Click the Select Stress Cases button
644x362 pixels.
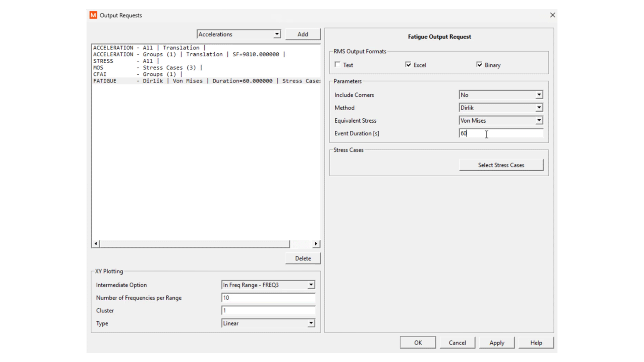coord(501,165)
